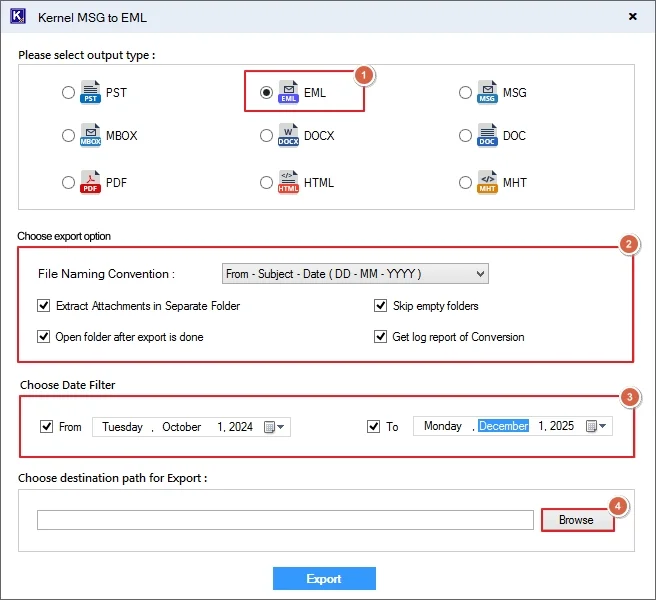The height and width of the screenshot is (600, 656).
Task: Click the Kernel MSG to EML title text
Action: tap(92, 18)
